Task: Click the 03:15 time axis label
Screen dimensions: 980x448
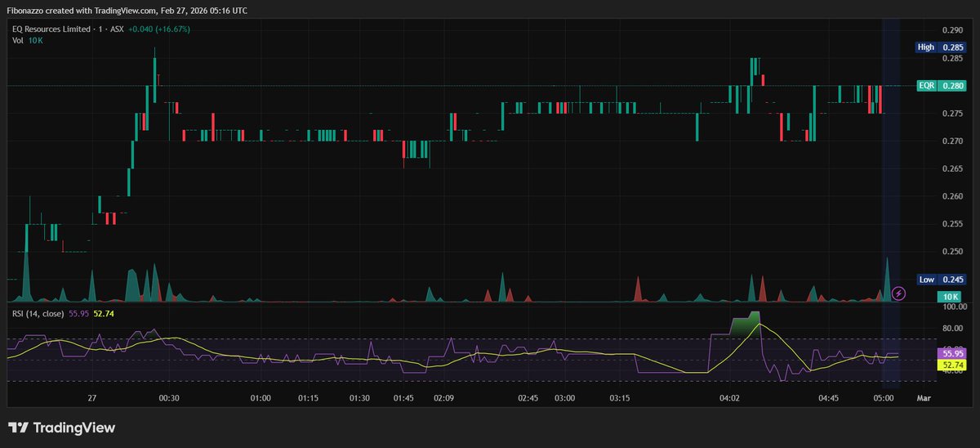Action: 620,398
